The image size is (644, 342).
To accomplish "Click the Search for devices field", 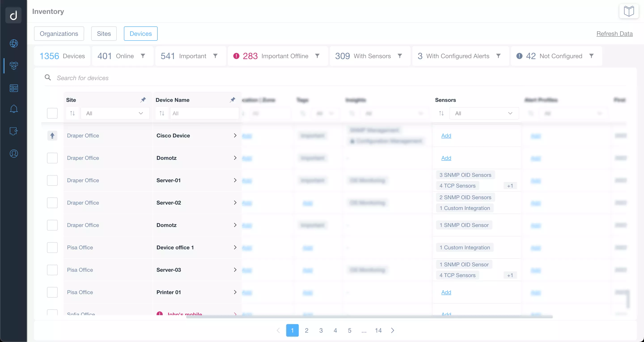I will click(335, 78).
